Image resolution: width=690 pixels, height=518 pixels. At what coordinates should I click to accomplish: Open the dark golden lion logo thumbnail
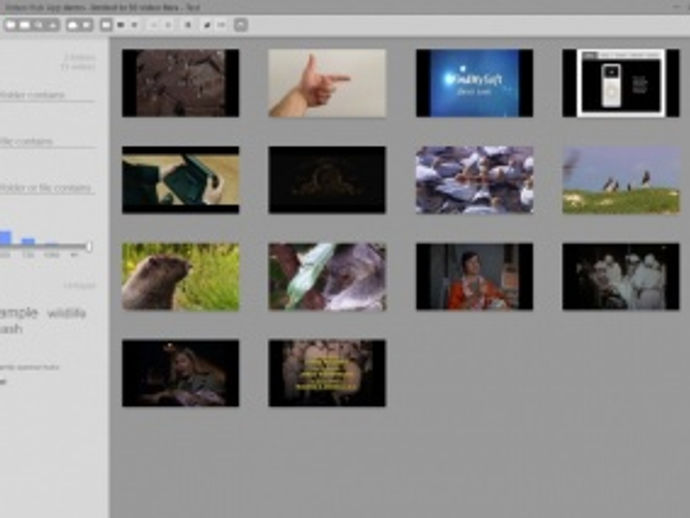tap(327, 180)
